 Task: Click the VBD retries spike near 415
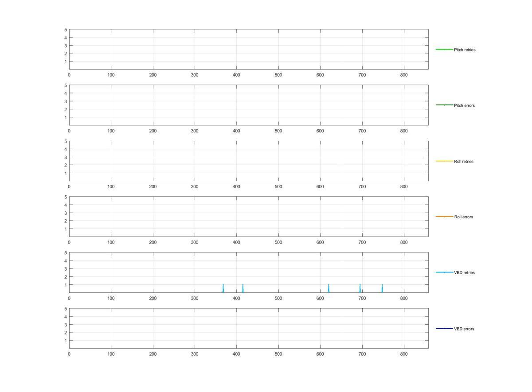click(243, 288)
